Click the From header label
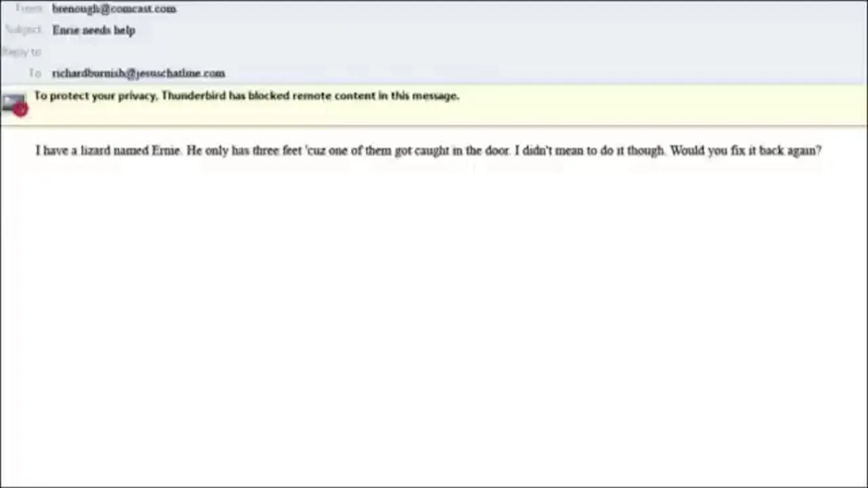This screenshot has height=488, width=868. (28, 9)
